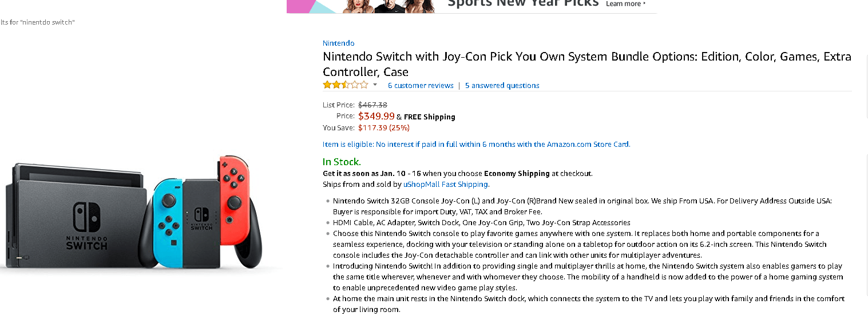Select the product title heading
Viewport: 868px width, 316px height.
tap(586, 64)
